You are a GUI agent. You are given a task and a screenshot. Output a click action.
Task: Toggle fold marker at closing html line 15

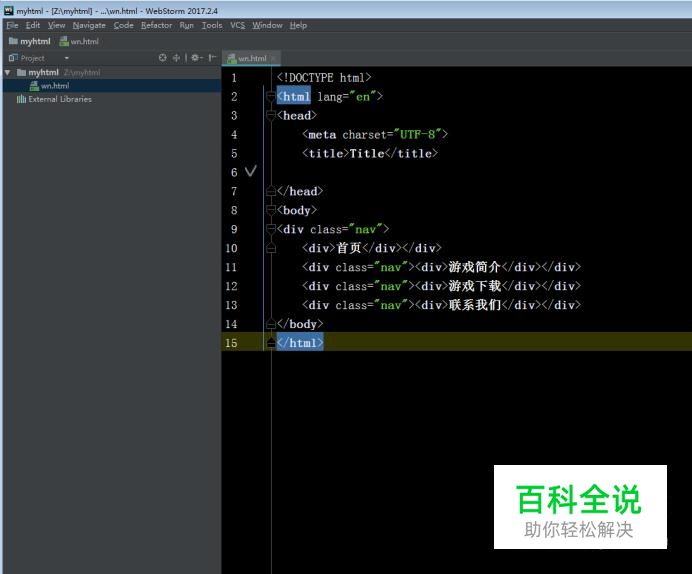[271, 343]
